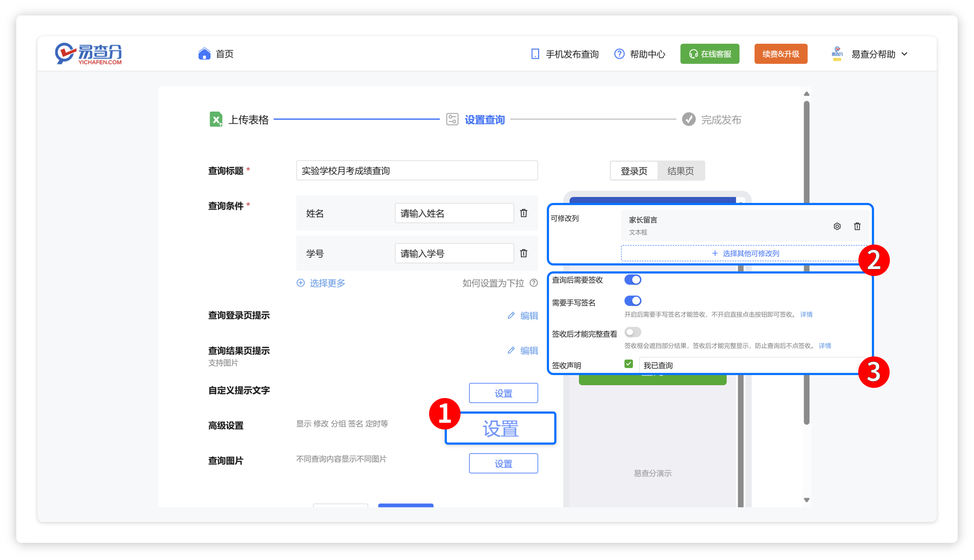Click the 选择更多 link
Screen dimensions: 974x560
click(x=327, y=283)
